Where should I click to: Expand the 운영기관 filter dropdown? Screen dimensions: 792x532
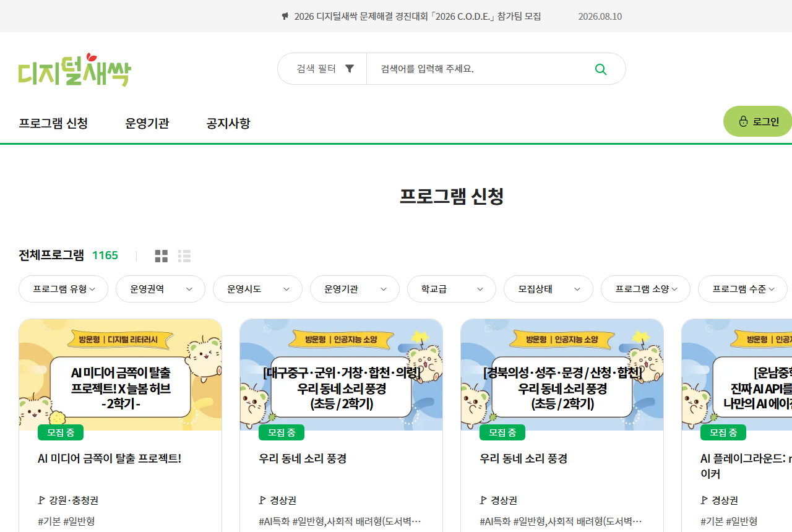[x=355, y=289]
